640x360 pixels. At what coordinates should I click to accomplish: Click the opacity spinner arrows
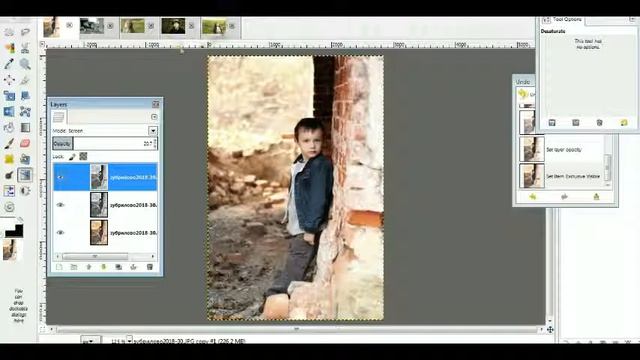click(155, 144)
